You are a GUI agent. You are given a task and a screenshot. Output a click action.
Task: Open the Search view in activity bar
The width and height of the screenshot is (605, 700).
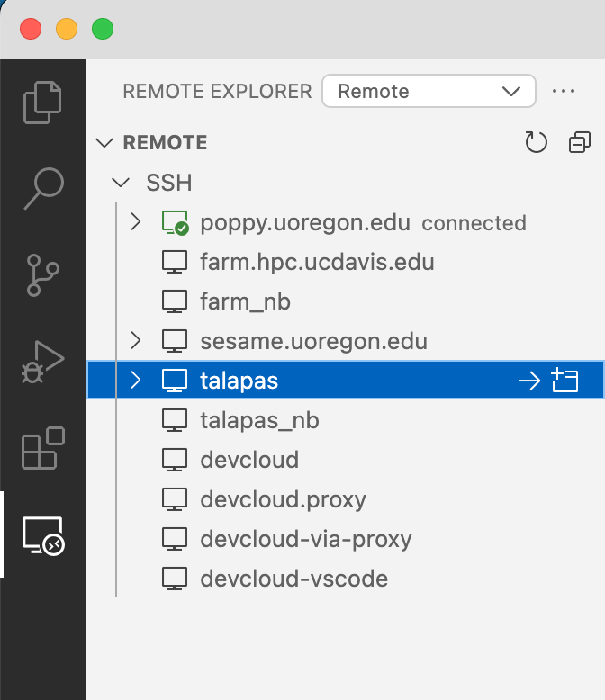pos(43,188)
